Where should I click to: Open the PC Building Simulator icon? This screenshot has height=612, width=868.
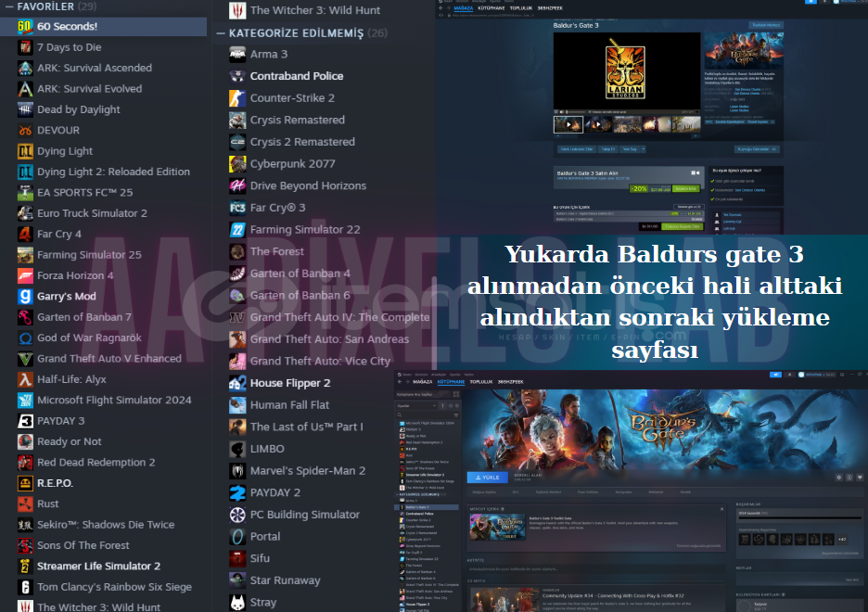(x=237, y=515)
